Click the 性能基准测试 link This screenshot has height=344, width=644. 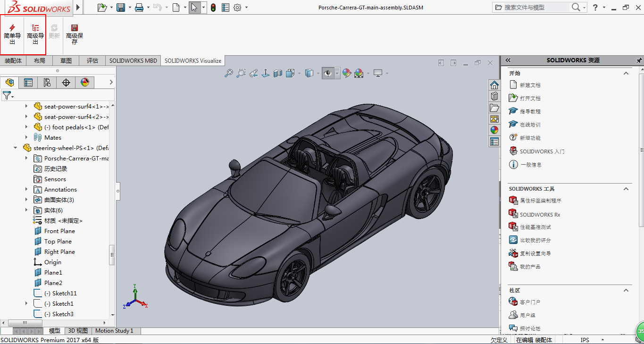[x=535, y=227]
